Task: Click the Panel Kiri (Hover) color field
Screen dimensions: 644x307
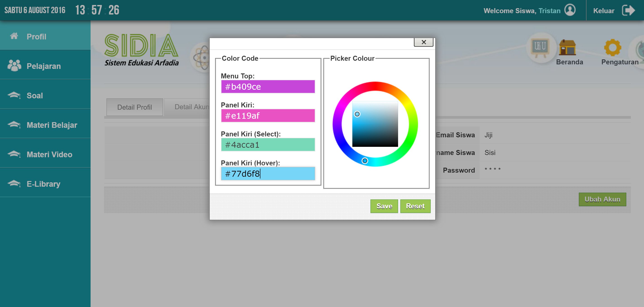Action: coord(268,174)
